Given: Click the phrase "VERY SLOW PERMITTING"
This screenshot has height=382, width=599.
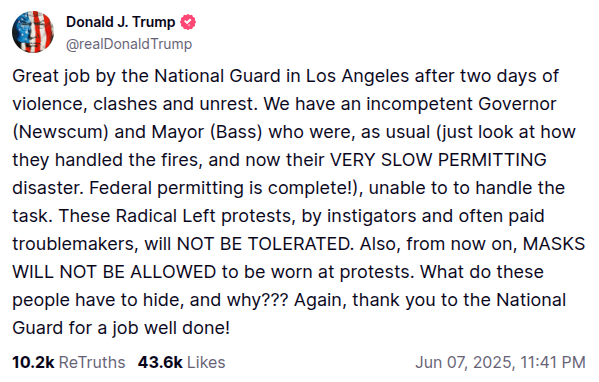Looking at the screenshot, I should coord(438,160).
